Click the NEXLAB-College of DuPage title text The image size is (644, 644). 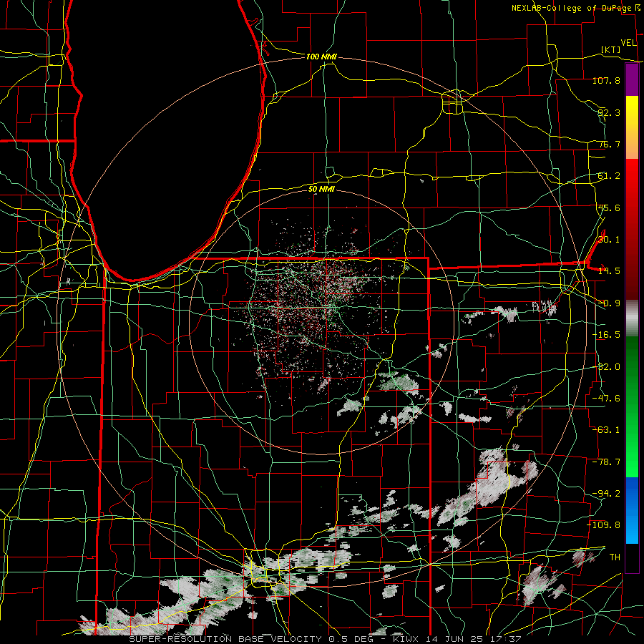click(x=572, y=8)
